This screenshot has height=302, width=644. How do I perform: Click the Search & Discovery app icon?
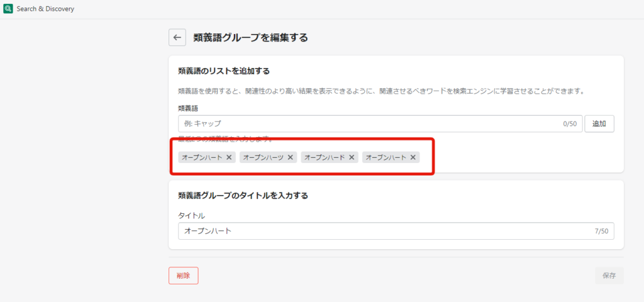coord(8,9)
